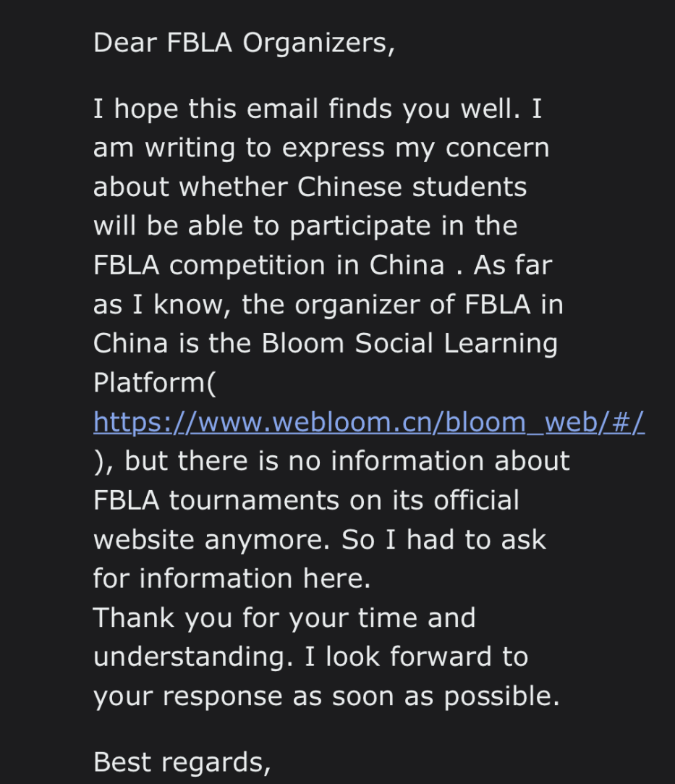
Task: Click the 'Dear FBLA Organizers,' greeting line
Action: click(x=244, y=43)
